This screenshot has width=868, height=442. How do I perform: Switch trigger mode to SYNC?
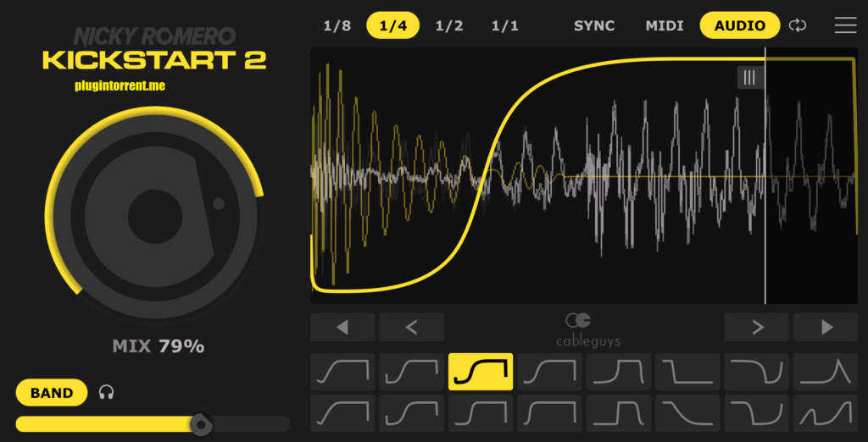(594, 26)
